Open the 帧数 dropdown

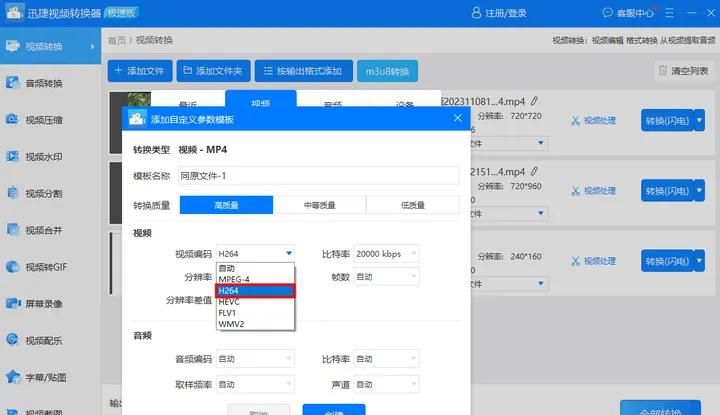386,277
